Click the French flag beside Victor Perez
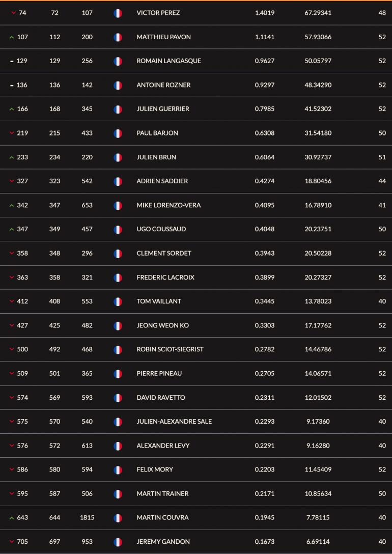 tap(118, 13)
